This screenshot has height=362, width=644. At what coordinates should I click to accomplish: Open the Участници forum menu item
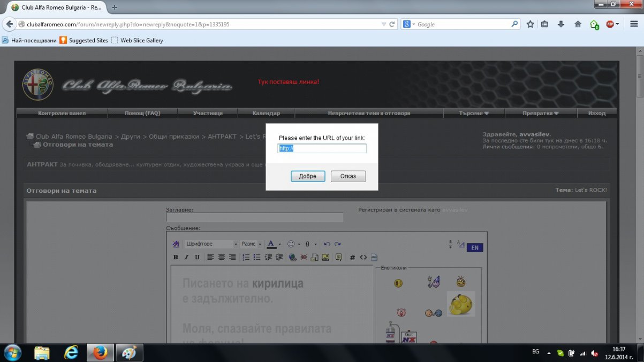[208, 113]
